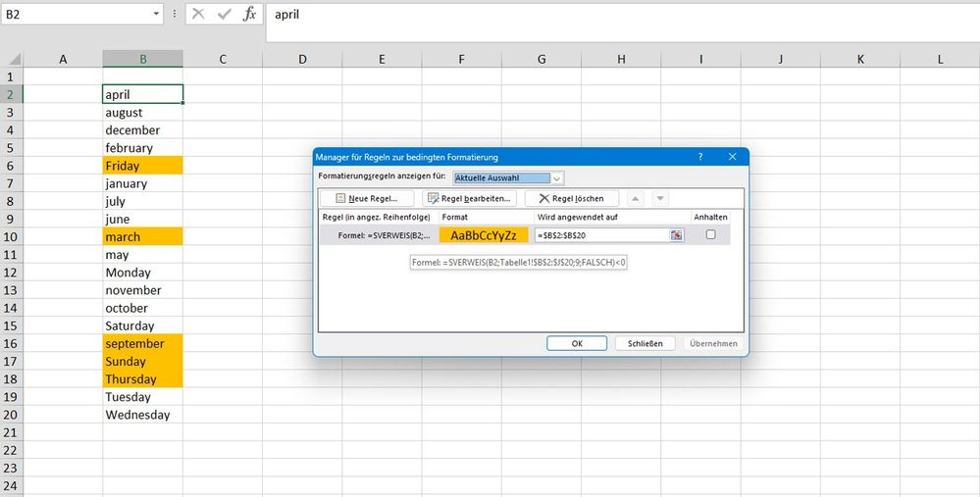Click the formula bar containing april
Image resolution: width=980 pixels, height=497 pixels.
pos(623,23)
